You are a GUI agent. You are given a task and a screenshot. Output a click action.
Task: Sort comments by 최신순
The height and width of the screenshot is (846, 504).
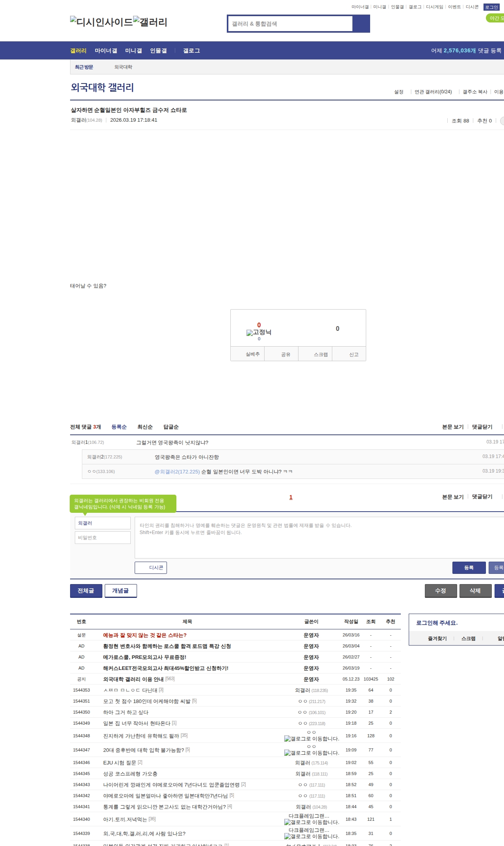145,427
